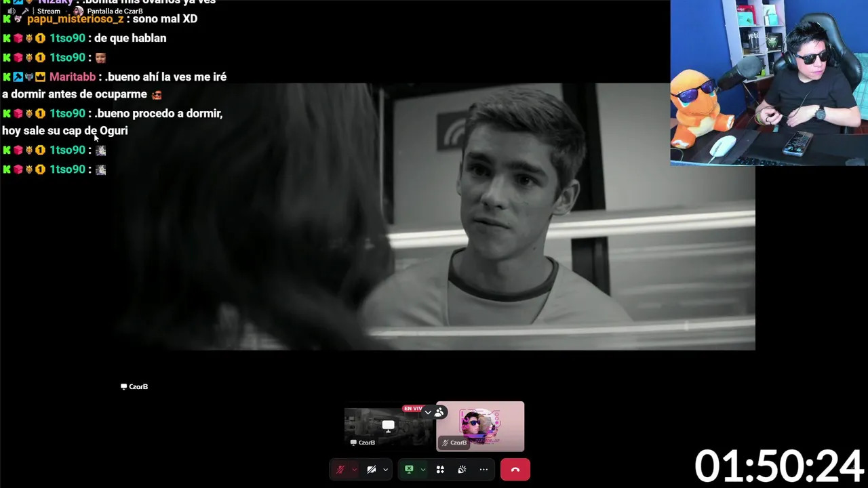The height and width of the screenshot is (488, 868).
Task: Open 1tso90 username on 'bueno procedo' message
Action: [67, 114]
